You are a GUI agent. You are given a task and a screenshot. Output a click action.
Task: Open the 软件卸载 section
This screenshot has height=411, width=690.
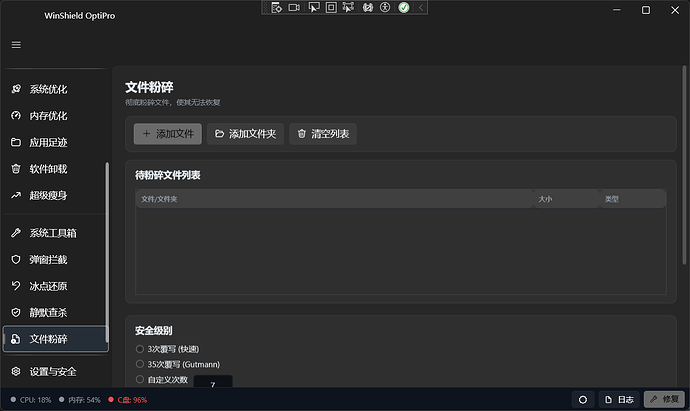55,169
